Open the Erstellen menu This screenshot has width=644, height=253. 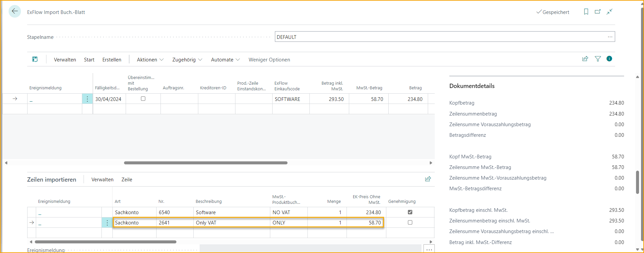[x=112, y=60]
